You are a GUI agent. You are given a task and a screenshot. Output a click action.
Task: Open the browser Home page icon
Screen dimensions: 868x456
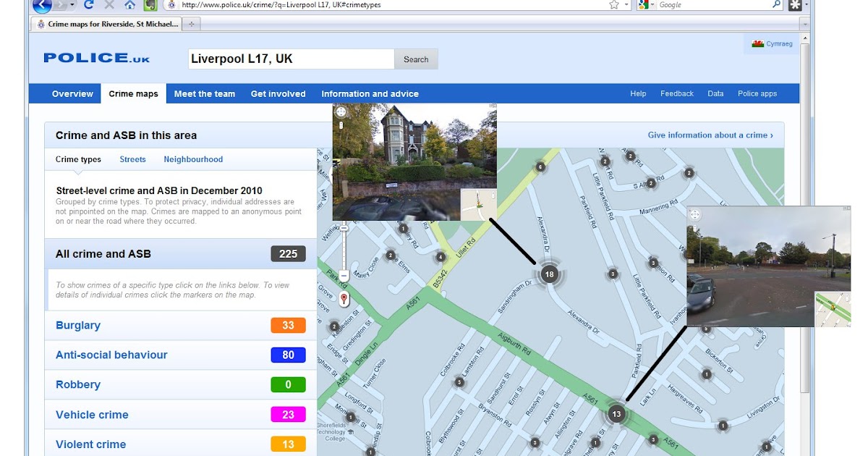click(129, 5)
